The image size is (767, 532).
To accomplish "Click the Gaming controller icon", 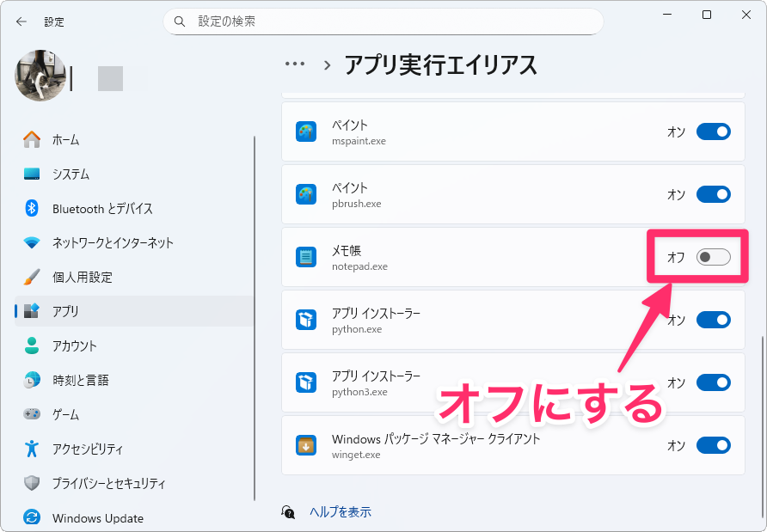I will [32, 414].
